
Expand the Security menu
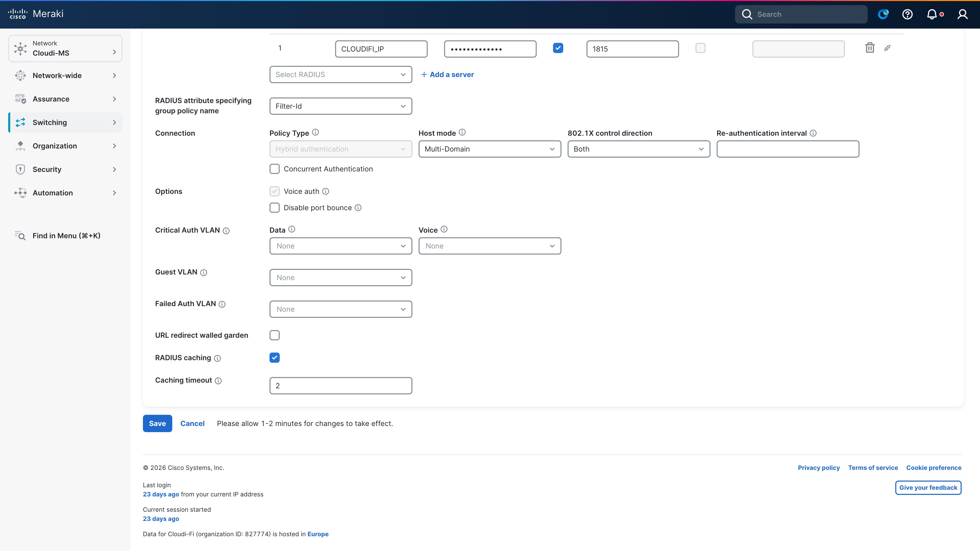(x=65, y=169)
